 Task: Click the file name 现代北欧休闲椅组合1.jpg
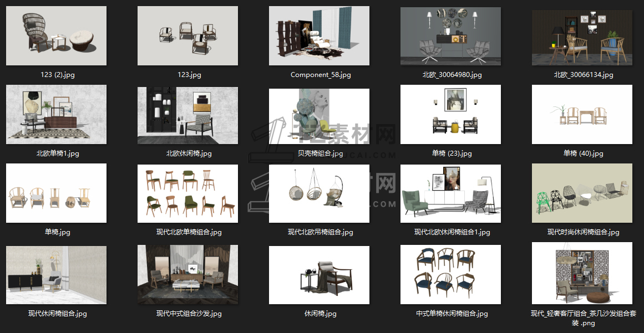pyautogui.click(x=452, y=232)
